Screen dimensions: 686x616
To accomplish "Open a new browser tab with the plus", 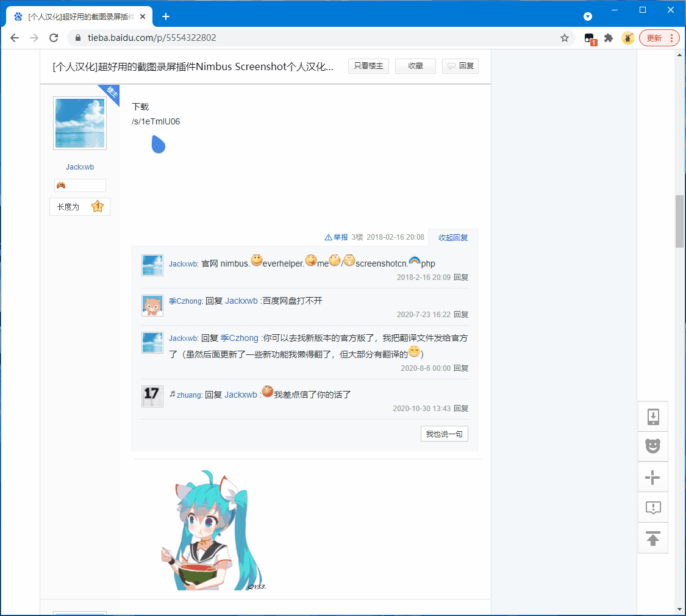I will pyautogui.click(x=165, y=16).
